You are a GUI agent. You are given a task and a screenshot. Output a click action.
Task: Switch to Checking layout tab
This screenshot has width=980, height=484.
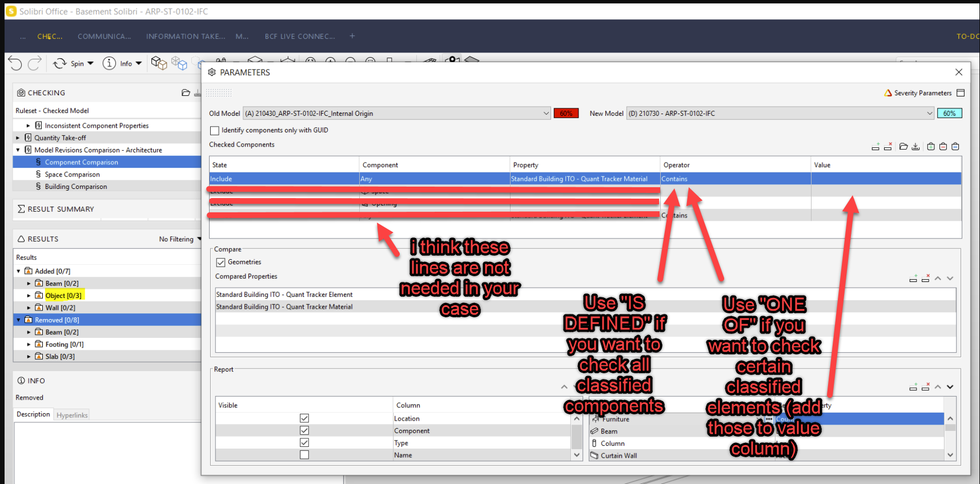(x=50, y=36)
